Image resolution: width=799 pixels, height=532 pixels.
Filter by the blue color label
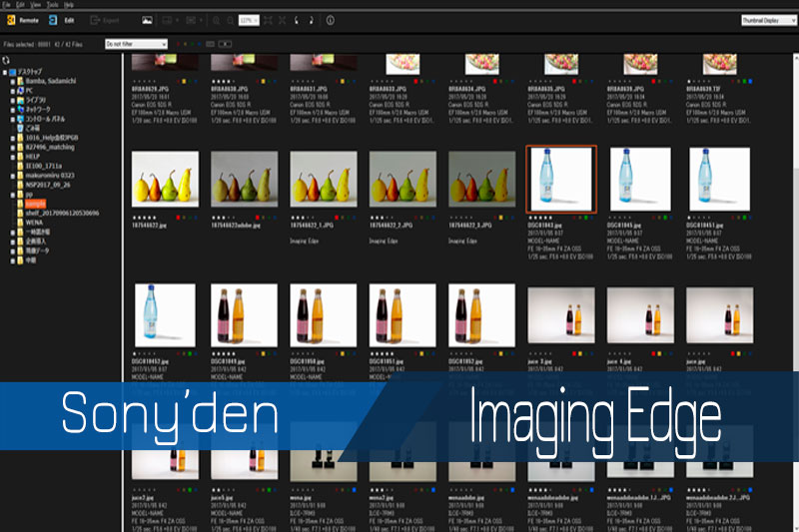(x=199, y=44)
